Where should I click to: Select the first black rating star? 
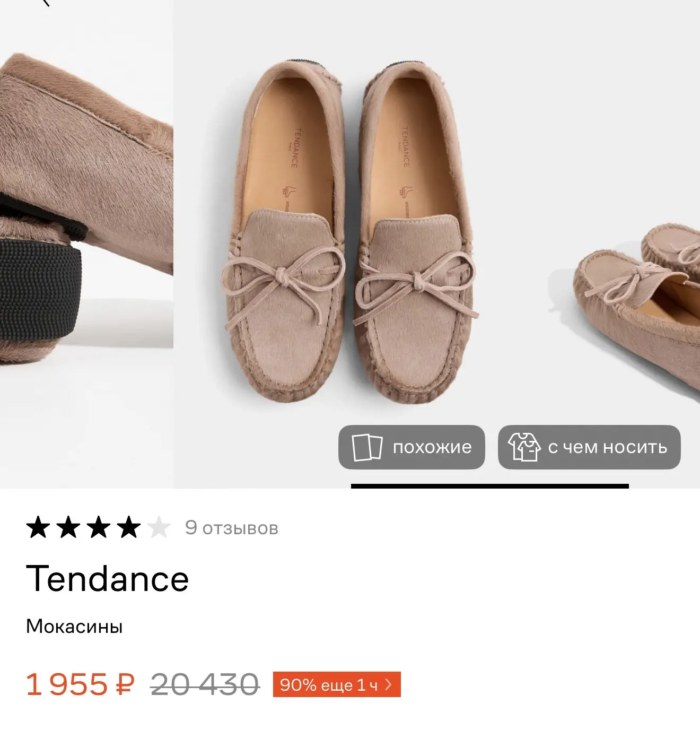[x=38, y=528]
